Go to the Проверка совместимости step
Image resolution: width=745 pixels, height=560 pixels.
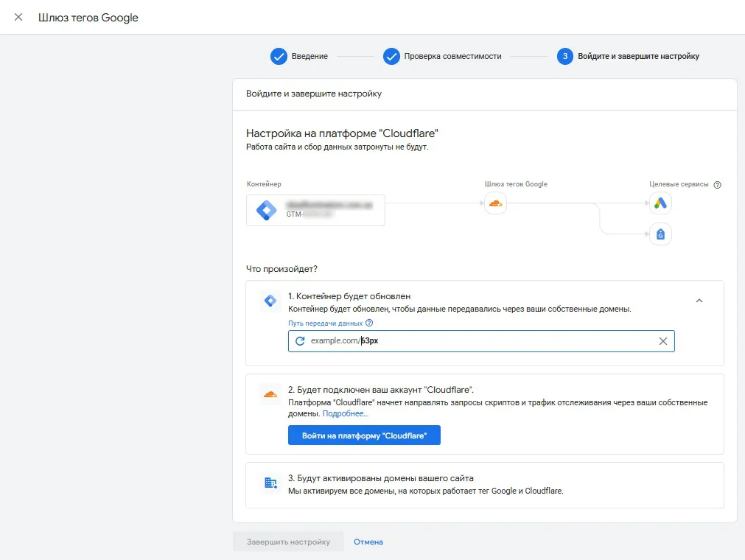tap(442, 56)
